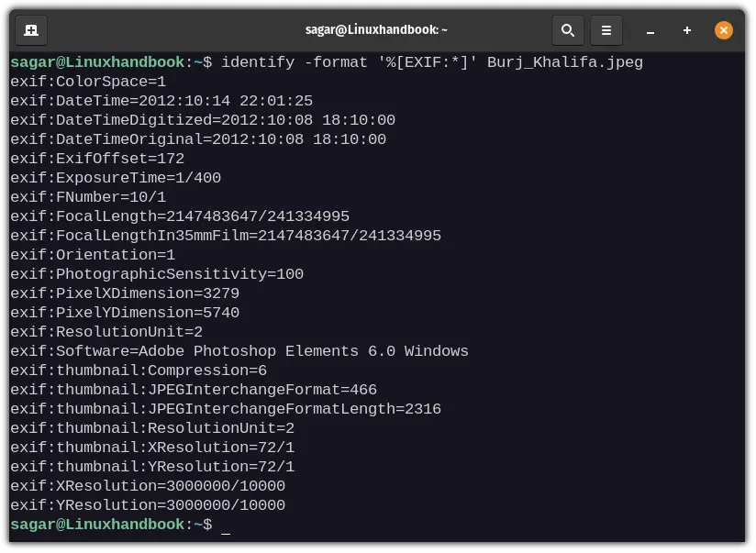
Task: Click exif:XResolution=3000000/10000 line
Action: 148,486
